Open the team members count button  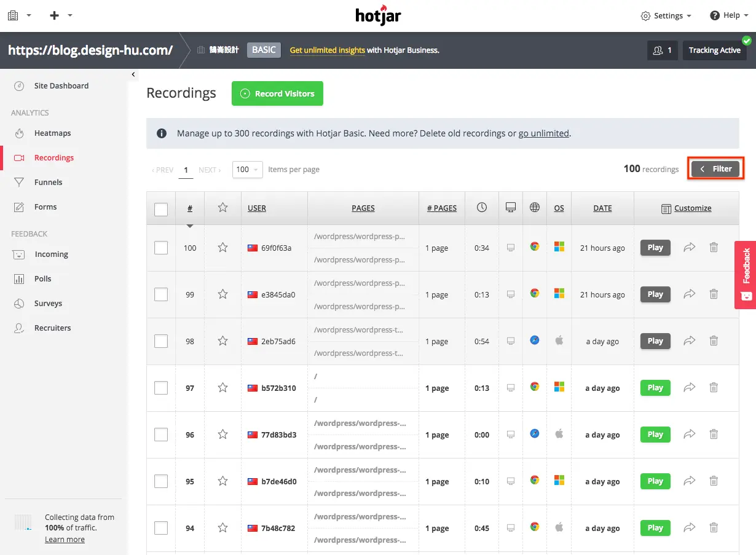tap(663, 50)
